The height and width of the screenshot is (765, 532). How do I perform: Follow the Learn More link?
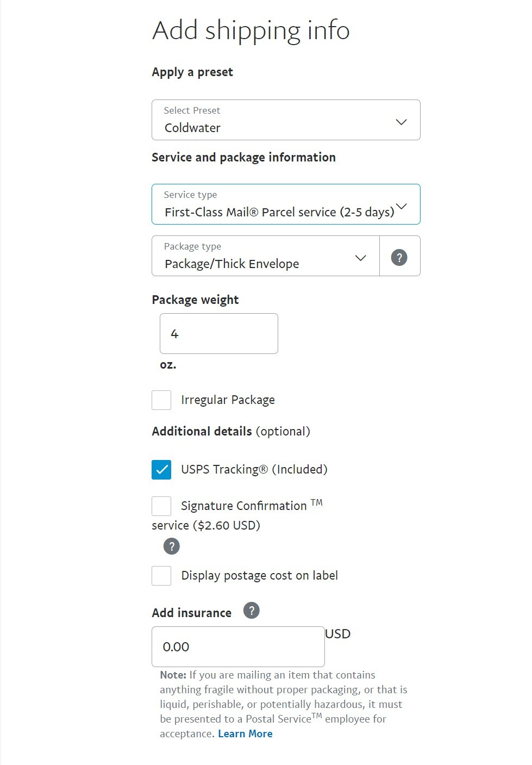click(245, 733)
